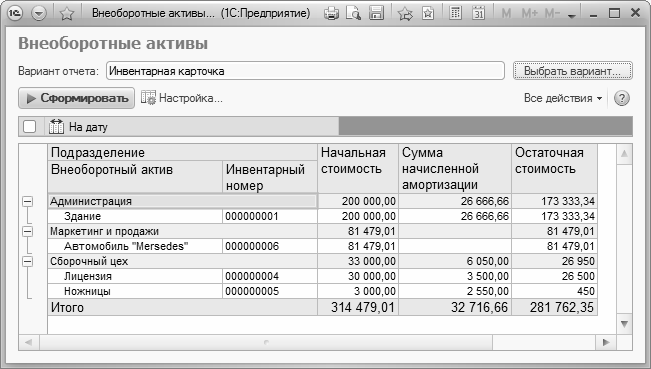Click the Выбрать вариант button
This screenshot has height=369, width=651.
[x=573, y=71]
